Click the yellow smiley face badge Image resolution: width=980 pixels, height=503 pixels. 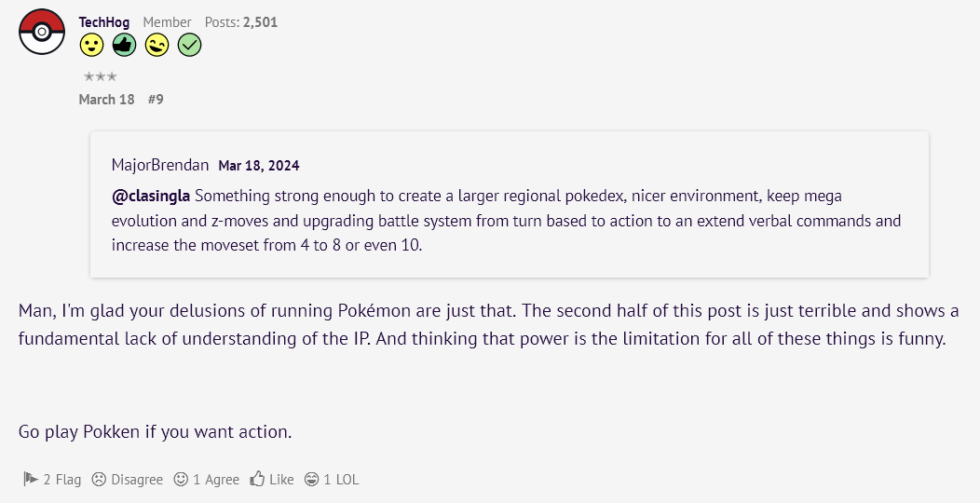(92, 45)
